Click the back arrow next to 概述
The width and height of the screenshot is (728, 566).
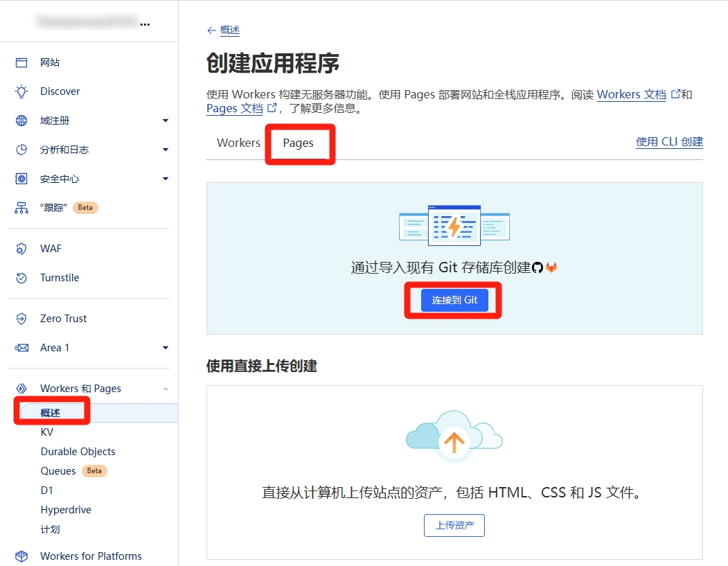click(212, 30)
